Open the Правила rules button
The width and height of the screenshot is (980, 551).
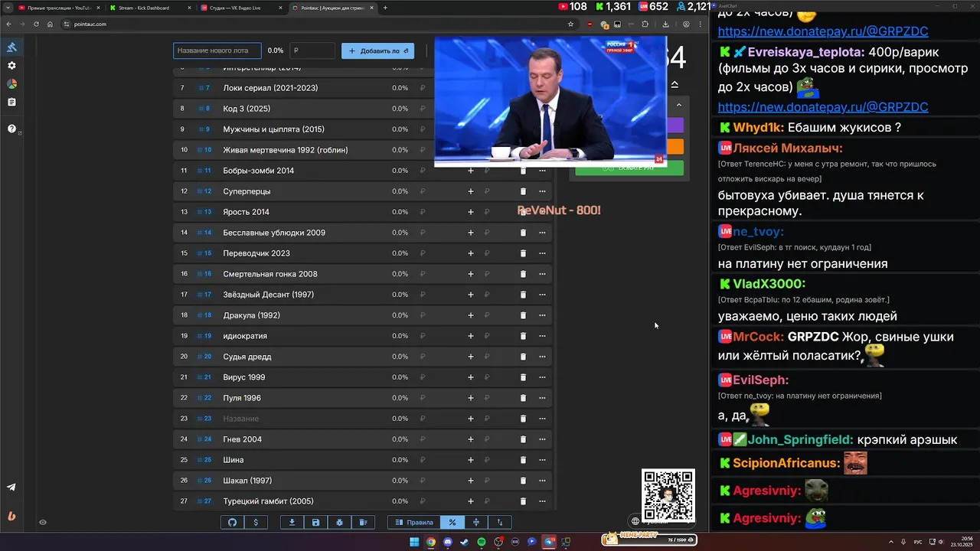[414, 523]
